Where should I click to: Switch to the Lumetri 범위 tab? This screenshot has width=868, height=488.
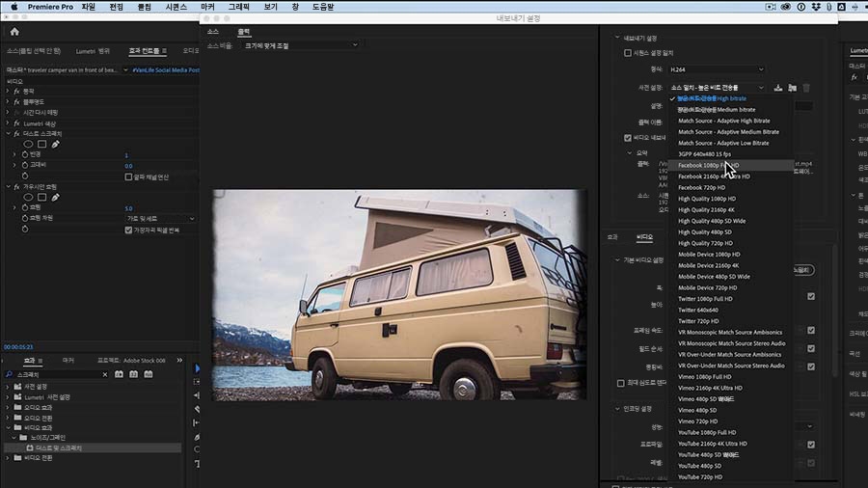93,51
